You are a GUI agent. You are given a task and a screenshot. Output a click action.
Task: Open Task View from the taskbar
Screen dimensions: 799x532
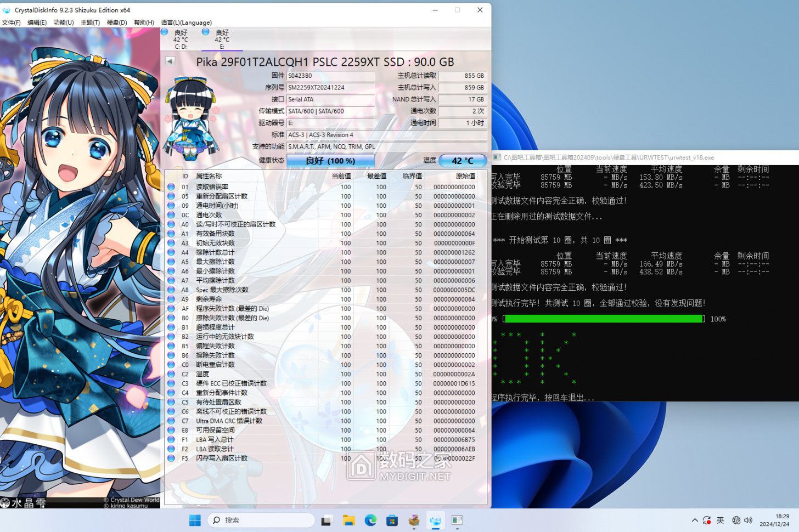[x=327, y=520]
